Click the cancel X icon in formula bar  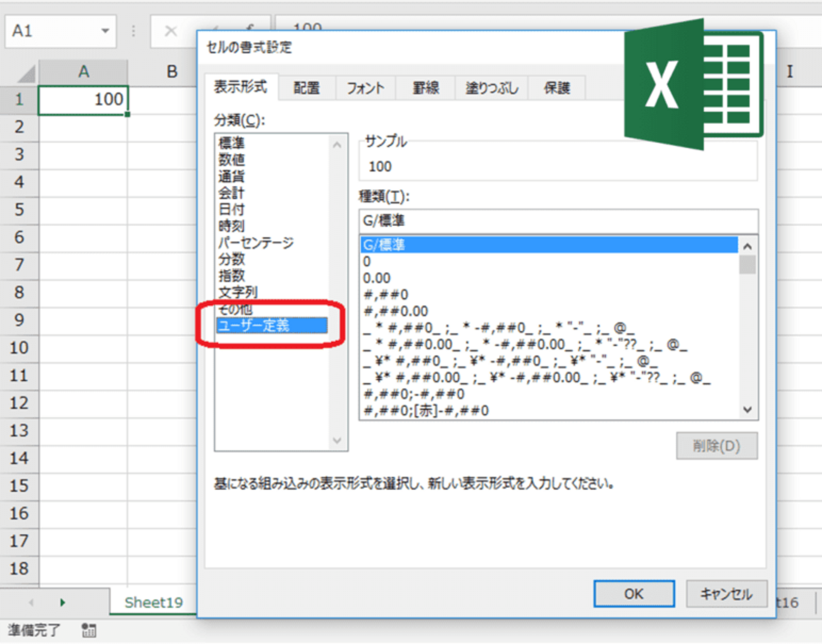click(171, 30)
